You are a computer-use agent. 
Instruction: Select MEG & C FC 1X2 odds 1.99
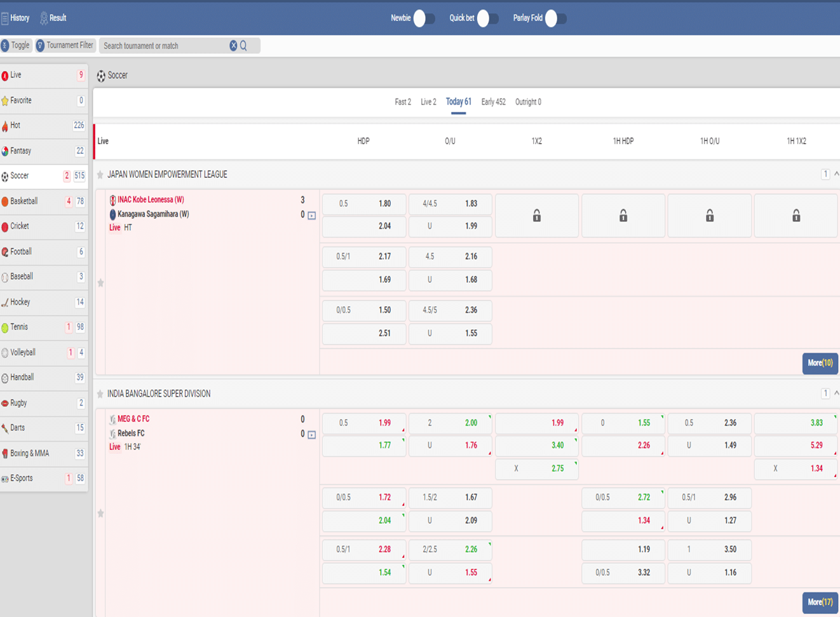536,423
